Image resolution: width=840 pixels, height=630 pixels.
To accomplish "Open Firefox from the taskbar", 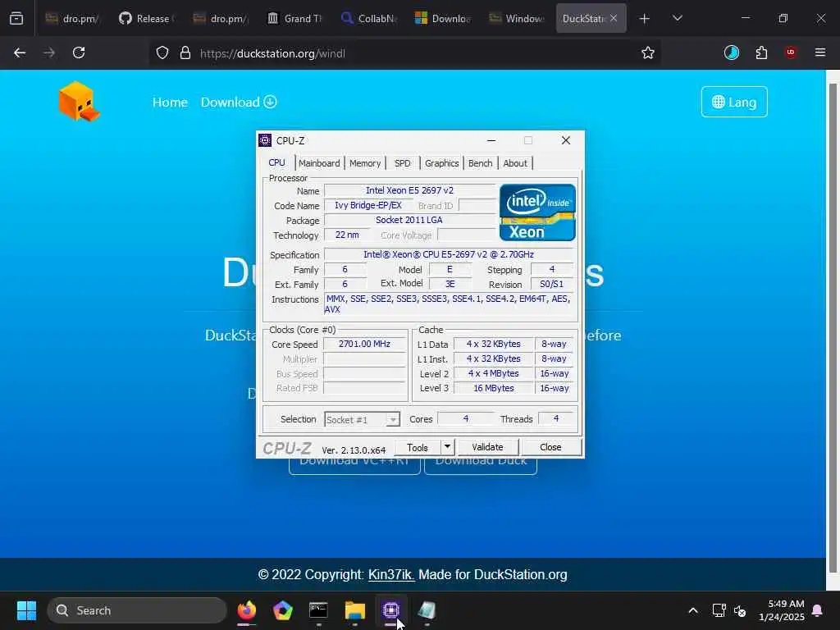I will pyautogui.click(x=246, y=610).
